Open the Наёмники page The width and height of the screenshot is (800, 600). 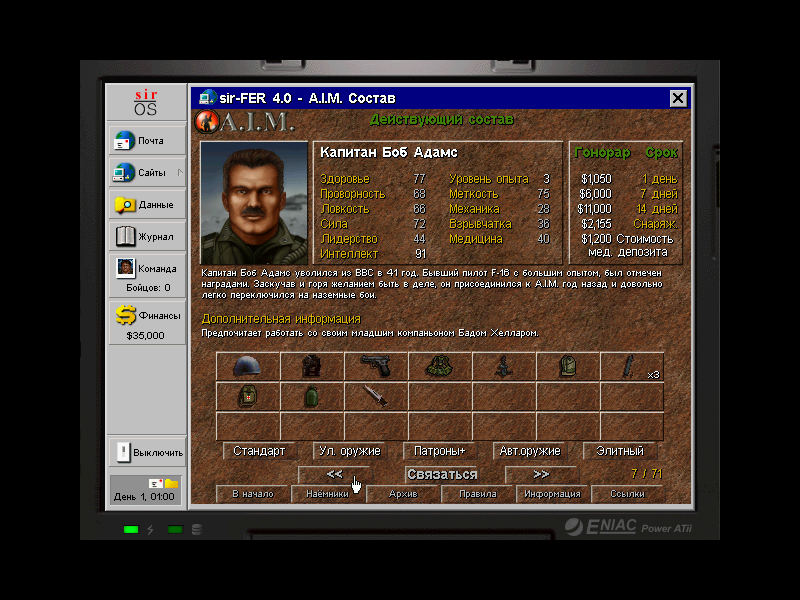click(x=328, y=494)
